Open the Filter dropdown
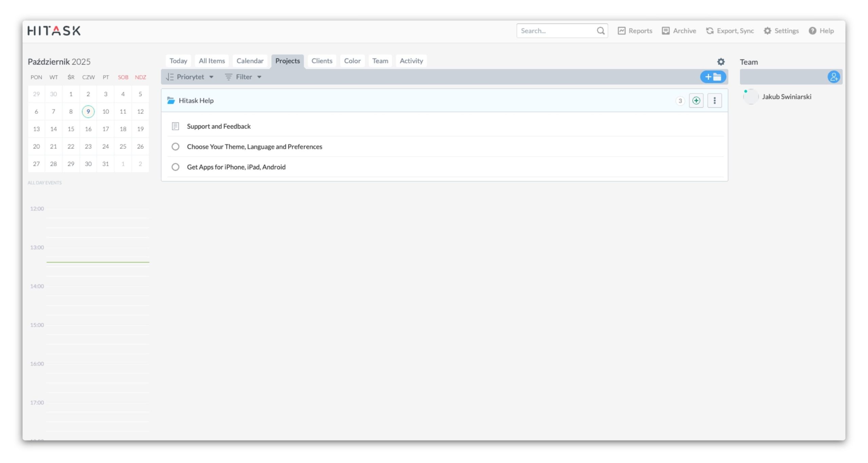Viewport: 868px width, 463px height. pyautogui.click(x=243, y=77)
